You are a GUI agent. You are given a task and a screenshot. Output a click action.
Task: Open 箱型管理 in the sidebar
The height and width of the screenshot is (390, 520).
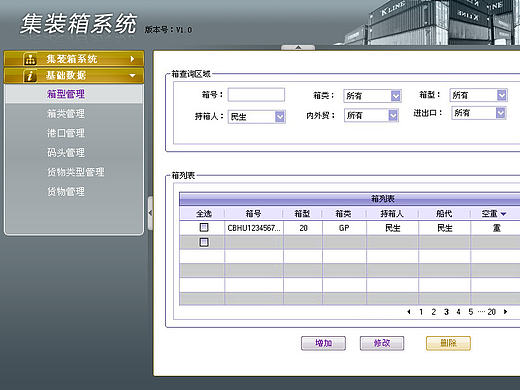66,94
